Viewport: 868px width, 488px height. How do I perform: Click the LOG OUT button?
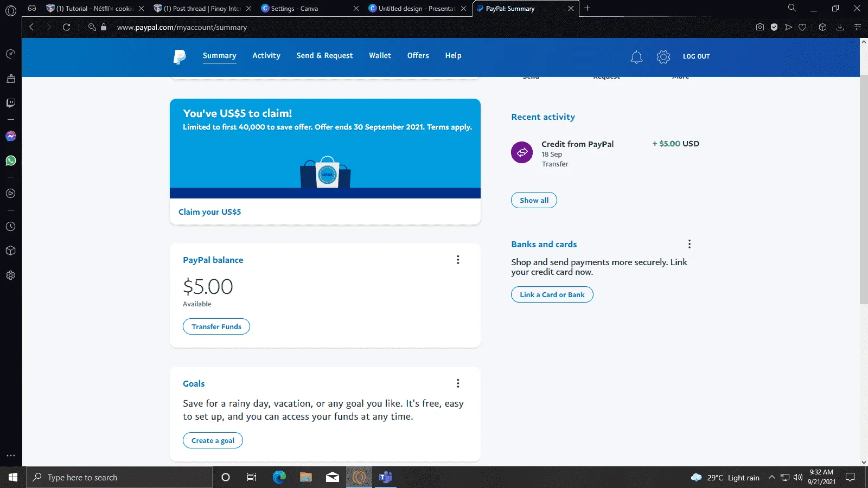click(696, 56)
